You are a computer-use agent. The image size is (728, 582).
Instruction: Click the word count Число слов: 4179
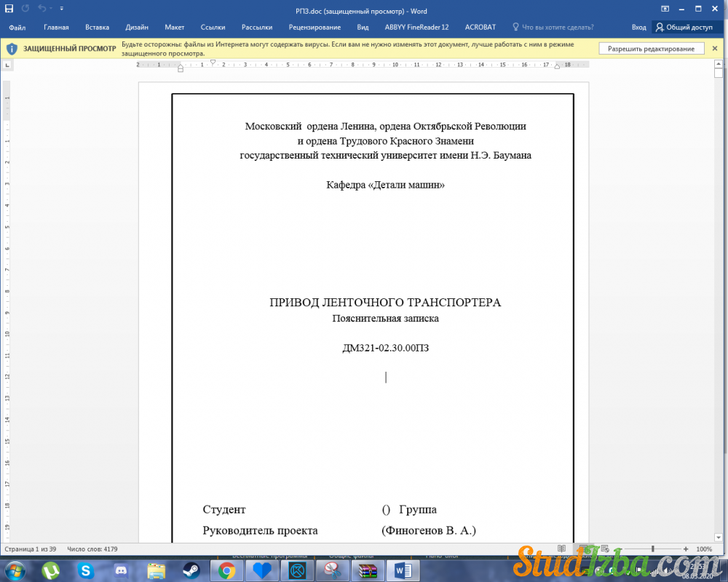(x=92, y=549)
